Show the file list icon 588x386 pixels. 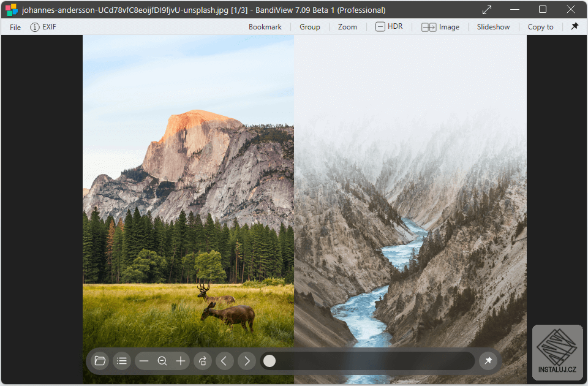(x=121, y=361)
